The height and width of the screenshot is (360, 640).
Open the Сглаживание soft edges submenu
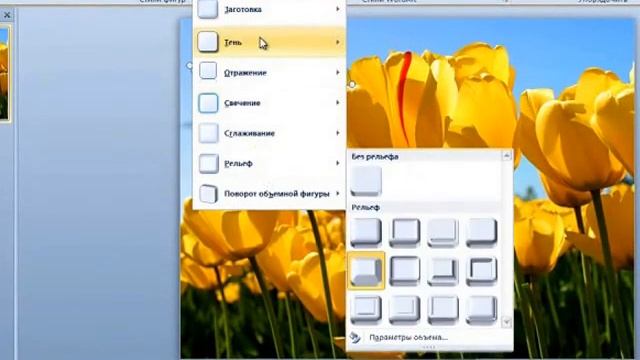(269, 133)
